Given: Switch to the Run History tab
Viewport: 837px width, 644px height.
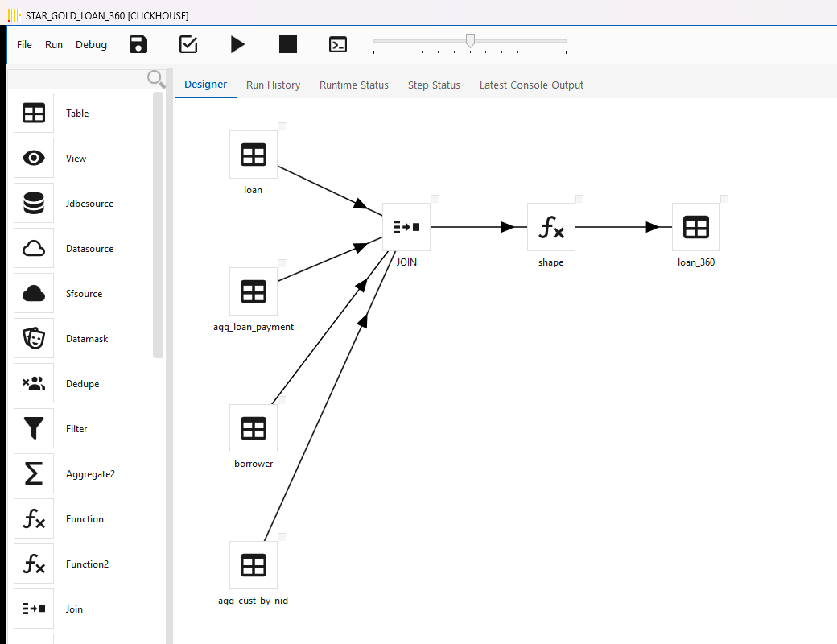Looking at the screenshot, I should [x=274, y=85].
